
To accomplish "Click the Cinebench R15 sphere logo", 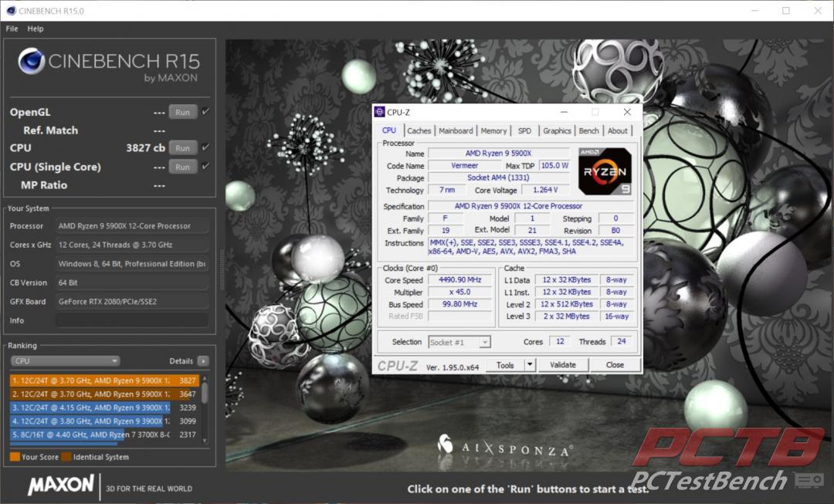I will point(31,61).
